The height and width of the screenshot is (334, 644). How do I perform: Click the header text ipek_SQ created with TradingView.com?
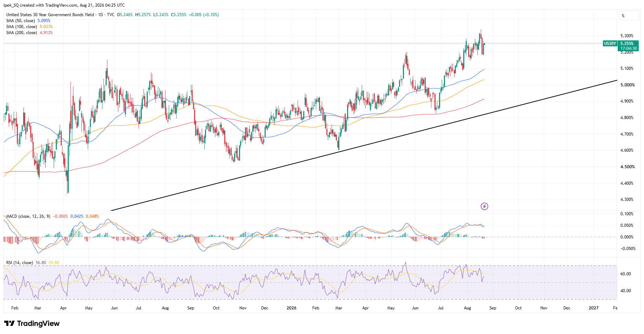pos(40,5)
